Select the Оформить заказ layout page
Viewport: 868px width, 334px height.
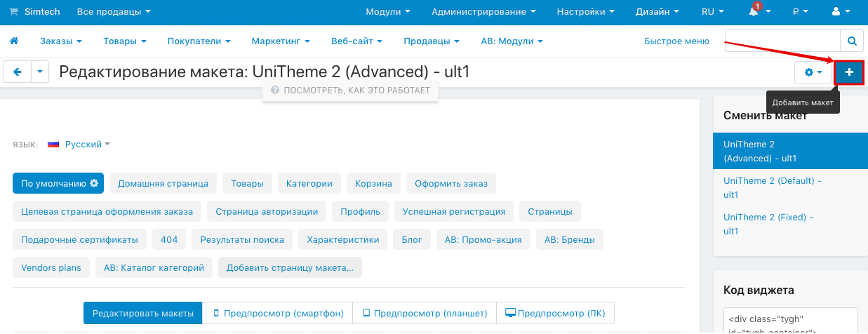[451, 184]
